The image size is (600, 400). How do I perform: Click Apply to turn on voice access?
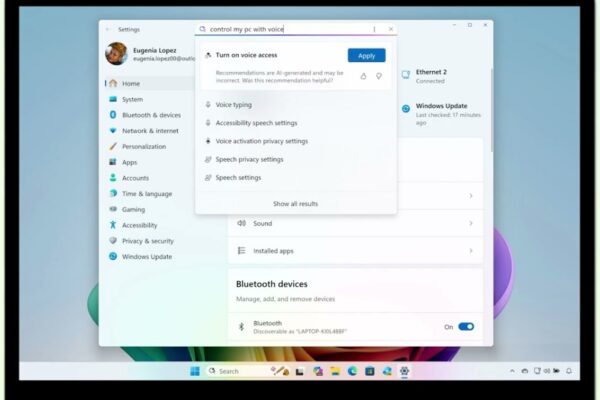coord(366,56)
